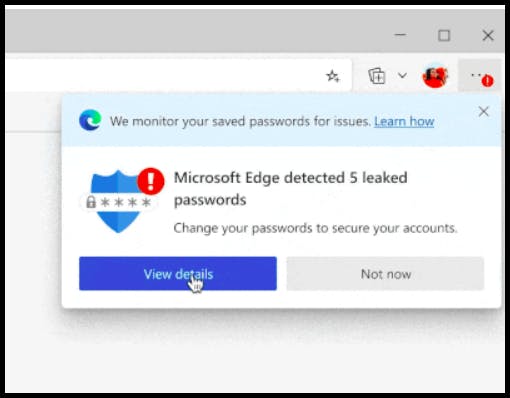The height and width of the screenshot is (398, 510).
Task: Click the 'detected 5 leaked passwords' heading
Action: coord(290,189)
